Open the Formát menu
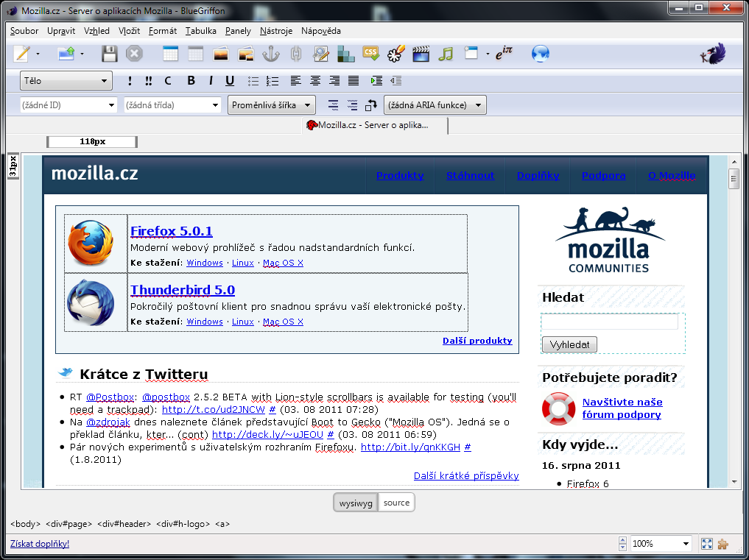Viewport: 749px width, 560px height. (x=163, y=31)
